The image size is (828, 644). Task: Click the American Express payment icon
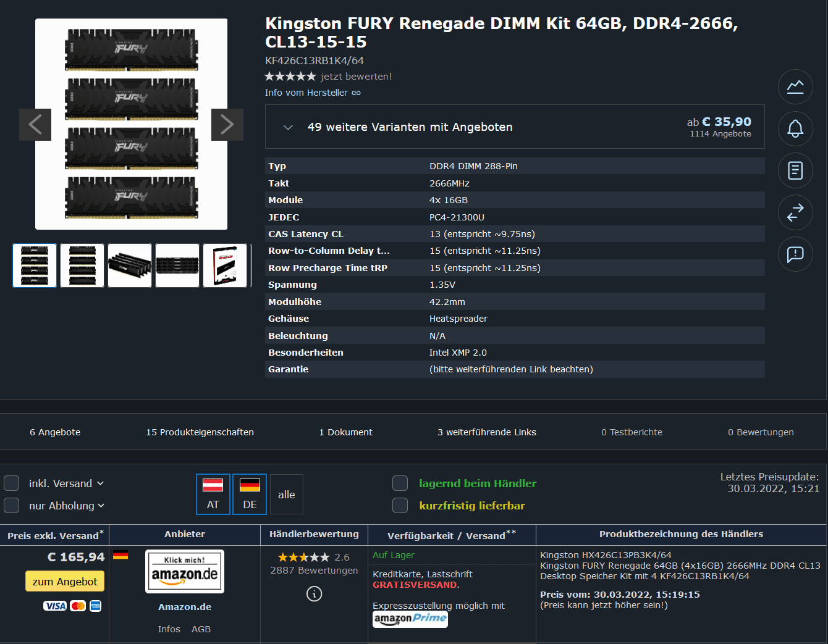(95, 606)
